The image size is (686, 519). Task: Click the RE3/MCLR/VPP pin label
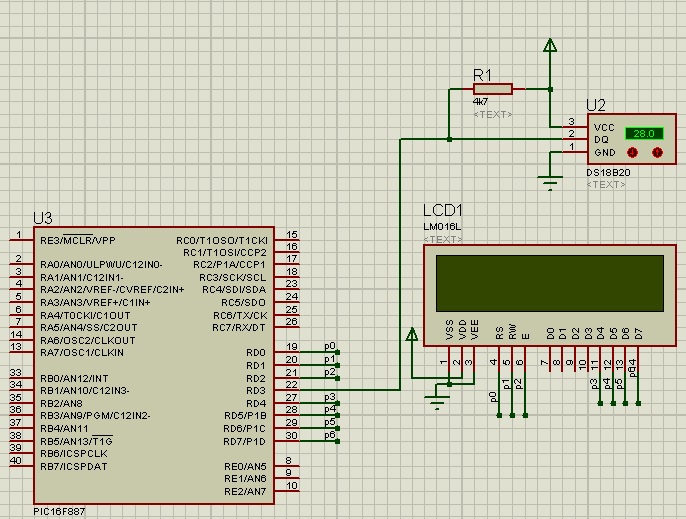78,240
